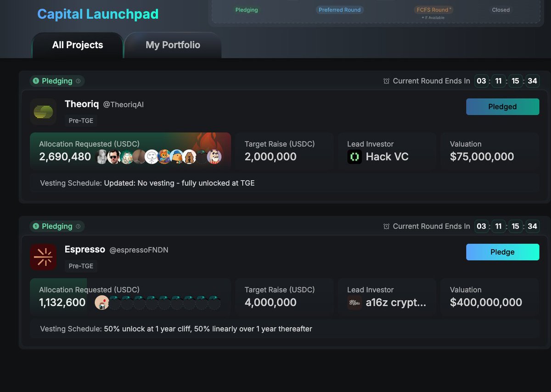Click the Pledged button for Theoriq

tap(503, 106)
